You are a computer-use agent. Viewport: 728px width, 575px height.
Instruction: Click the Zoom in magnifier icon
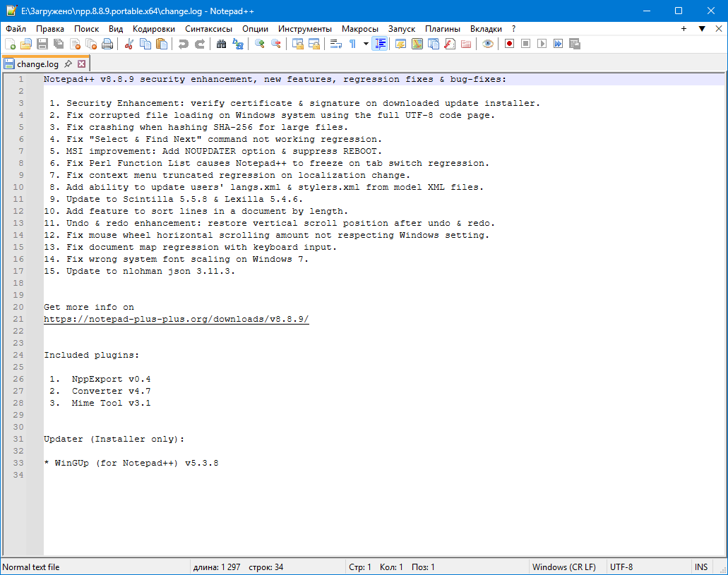pyautogui.click(x=260, y=44)
